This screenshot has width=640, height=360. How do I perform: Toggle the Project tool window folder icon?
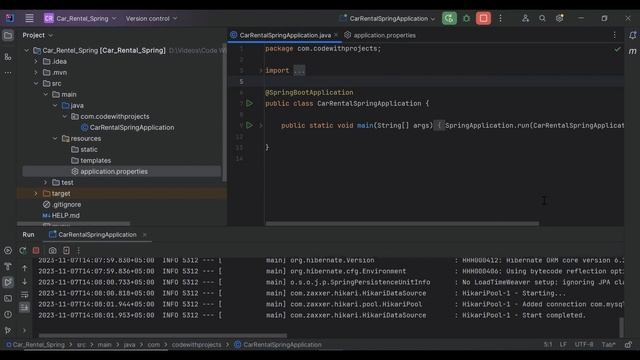coord(8,36)
